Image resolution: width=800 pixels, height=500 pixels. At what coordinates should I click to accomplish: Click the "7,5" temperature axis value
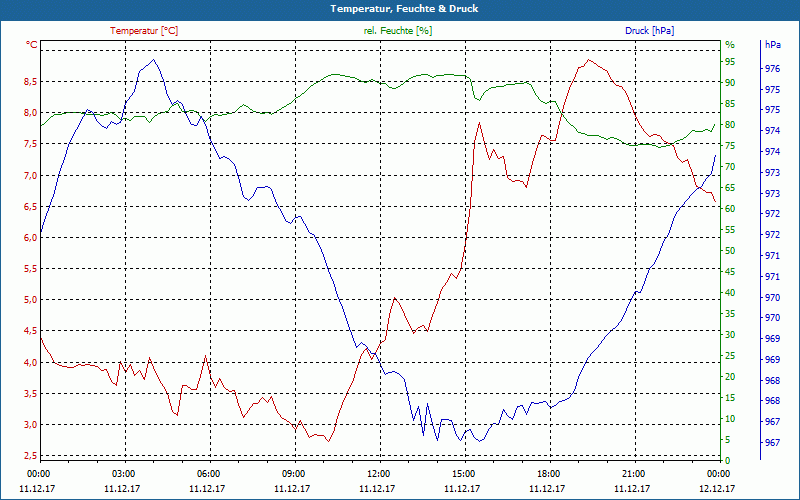tap(31, 144)
